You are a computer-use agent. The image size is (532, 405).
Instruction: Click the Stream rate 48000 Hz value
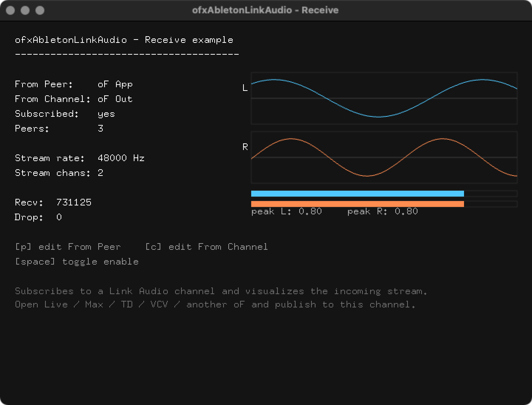pyautogui.click(x=121, y=158)
